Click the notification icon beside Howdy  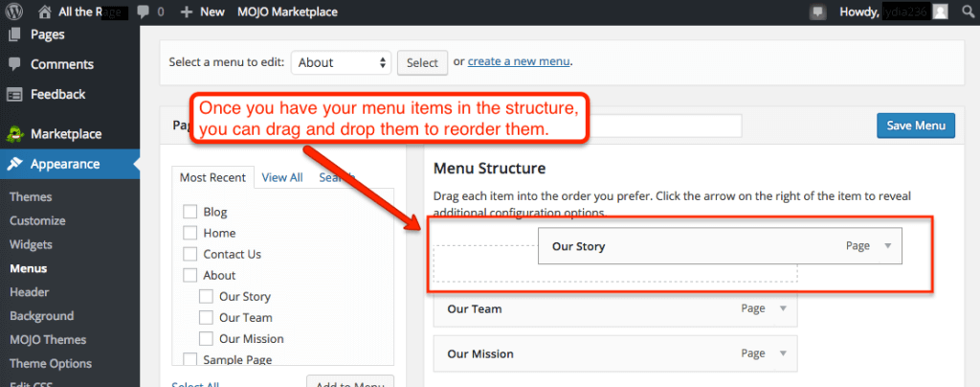pos(817,11)
